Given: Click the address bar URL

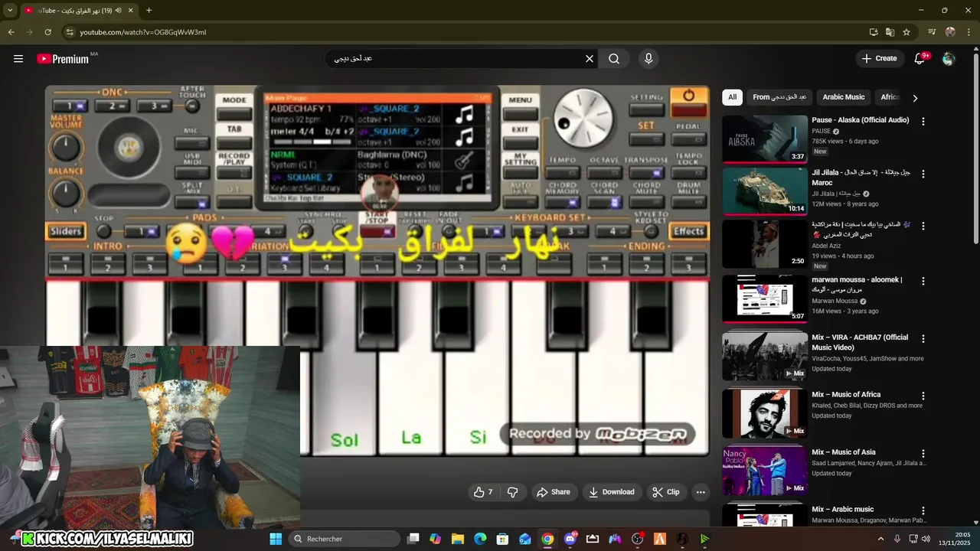Looking at the screenshot, I should (143, 32).
